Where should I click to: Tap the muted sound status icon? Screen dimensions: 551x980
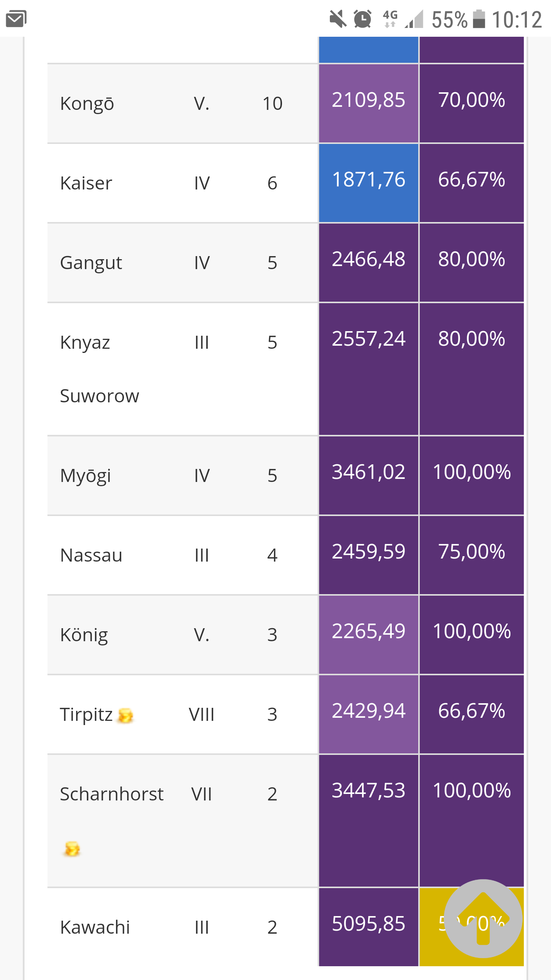338,19
